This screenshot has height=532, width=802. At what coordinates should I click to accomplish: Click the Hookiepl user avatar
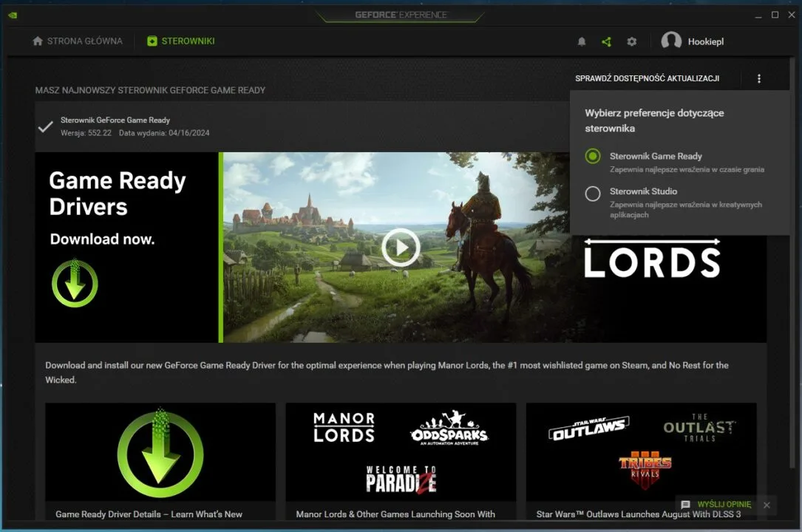click(671, 41)
